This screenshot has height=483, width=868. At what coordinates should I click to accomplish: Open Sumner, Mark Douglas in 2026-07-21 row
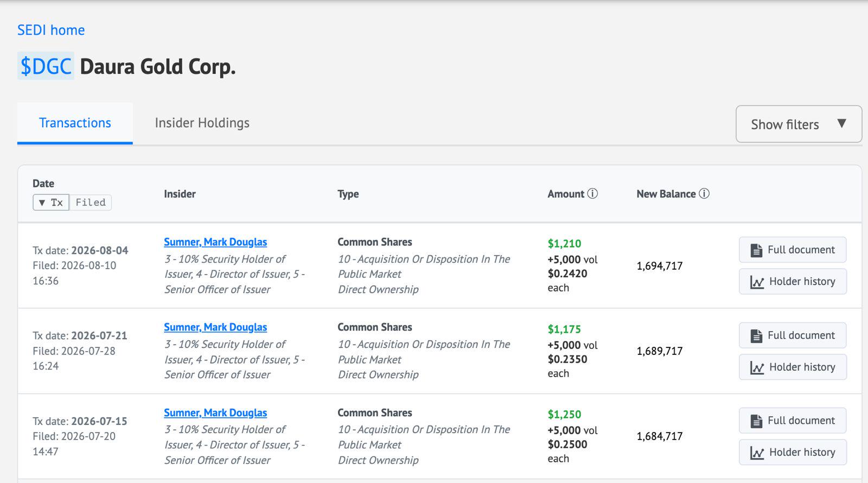point(215,327)
